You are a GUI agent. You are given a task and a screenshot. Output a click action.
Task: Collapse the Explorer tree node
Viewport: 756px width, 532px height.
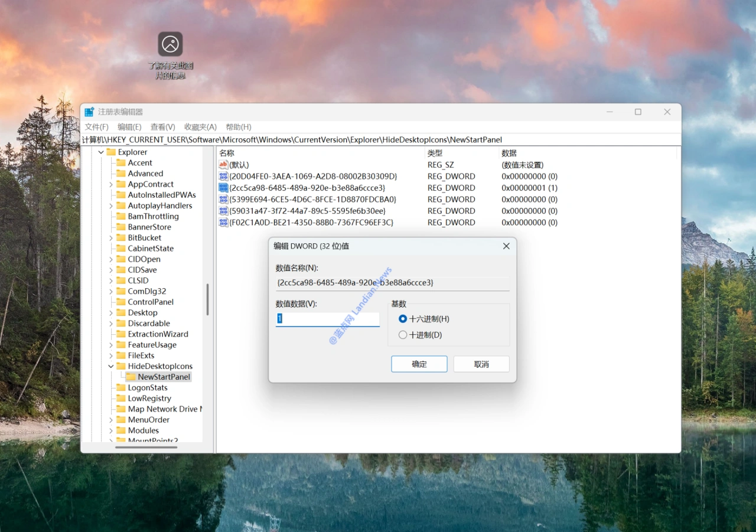coord(101,152)
